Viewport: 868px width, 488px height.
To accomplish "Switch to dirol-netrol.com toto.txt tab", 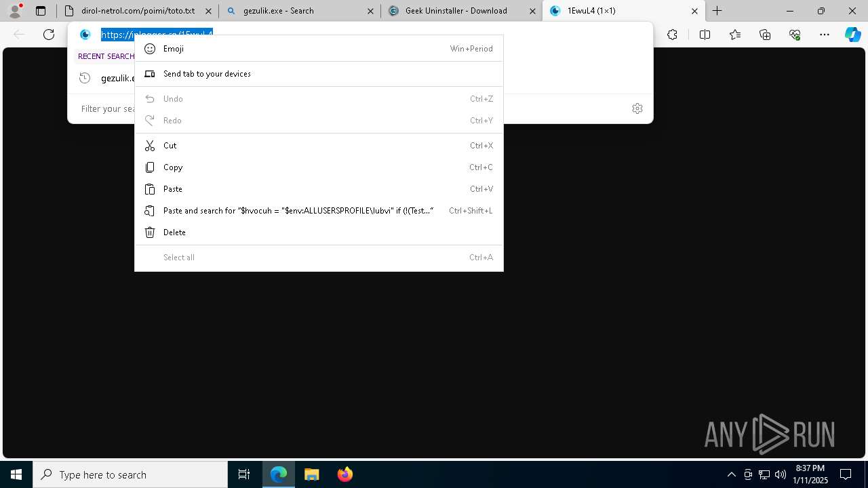I will tap(137, 11).
